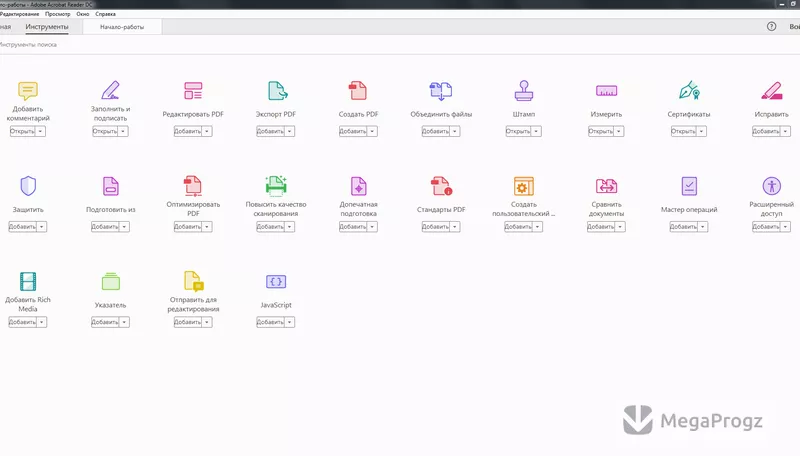Open the Окно menu
Image resolution: width=800 pixels, height=456 pixels.
[83, 14]
